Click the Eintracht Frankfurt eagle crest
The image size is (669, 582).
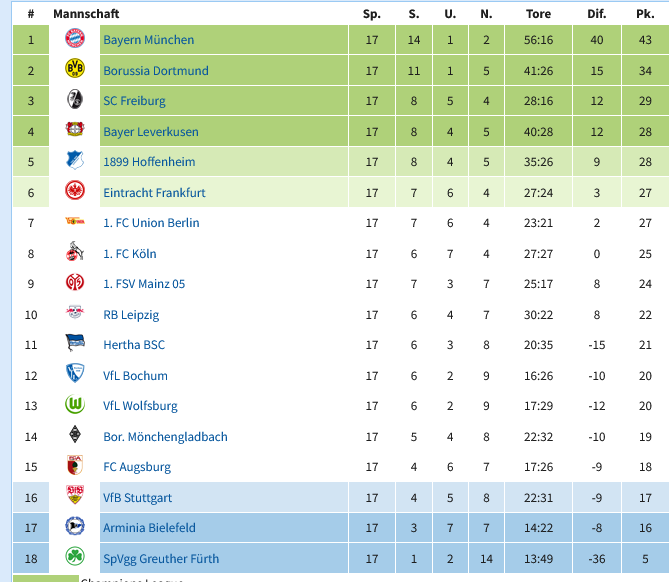click(75, 191)
